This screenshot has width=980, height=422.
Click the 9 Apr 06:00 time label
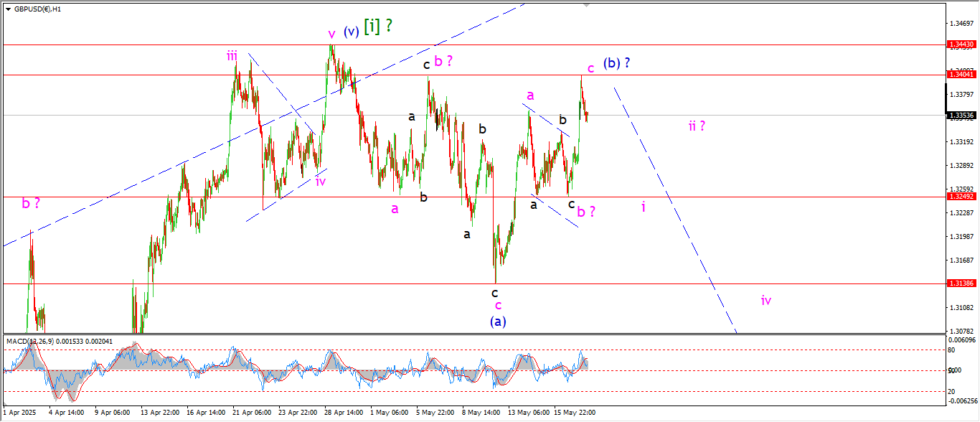[x=111, y=413]
